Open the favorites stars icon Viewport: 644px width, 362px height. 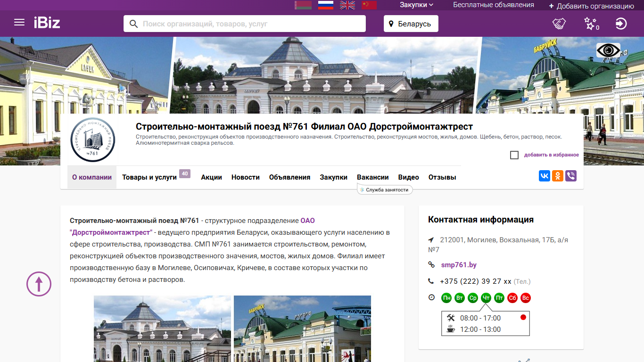coord(591,24)
